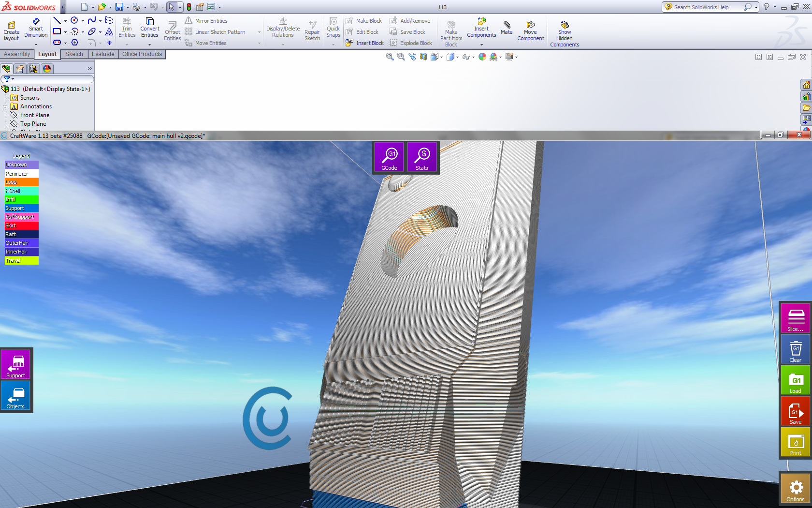Image resolution: width=812 pixels, height=508 pixels.
Task: Click the Move Component tool
Action: pos(530,31)
